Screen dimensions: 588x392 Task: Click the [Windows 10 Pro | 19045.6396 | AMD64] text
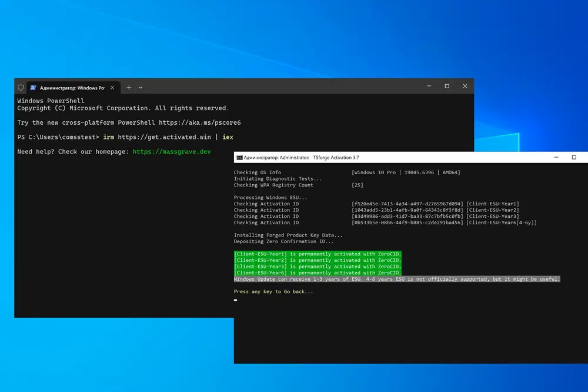tap(406, 172)
